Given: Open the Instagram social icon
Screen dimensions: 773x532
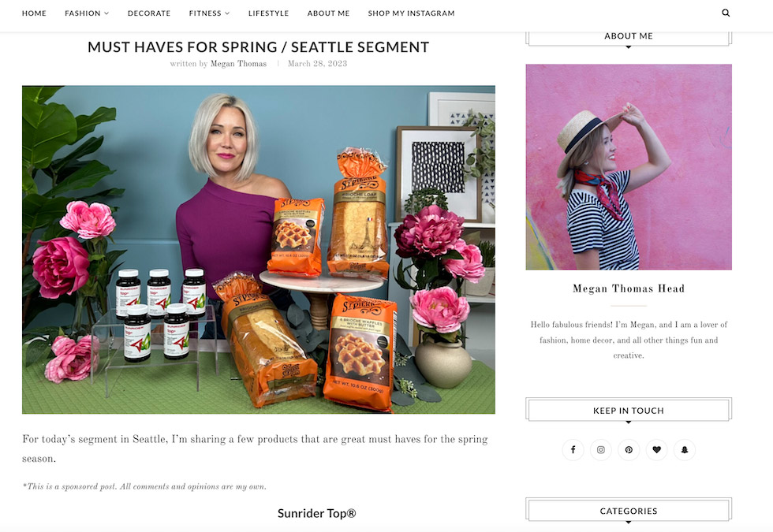Looking at the screenshot, I should (601, 450).
